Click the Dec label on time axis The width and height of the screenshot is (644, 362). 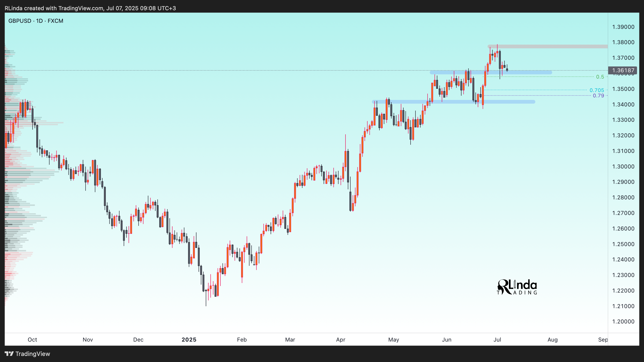pyautogui.click(x=138, y=340)
